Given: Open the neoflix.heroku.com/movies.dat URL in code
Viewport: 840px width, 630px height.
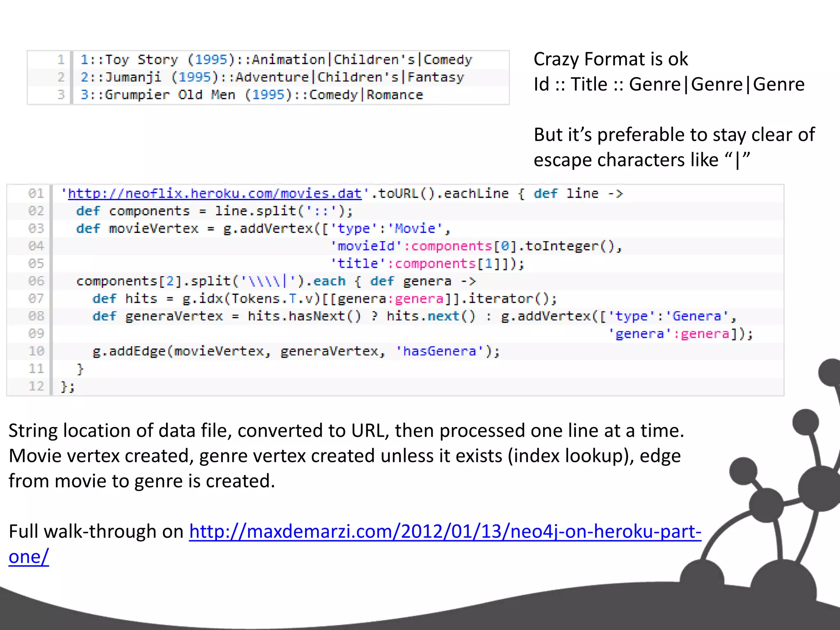Looking at the screenshot, I should point(215,194).
